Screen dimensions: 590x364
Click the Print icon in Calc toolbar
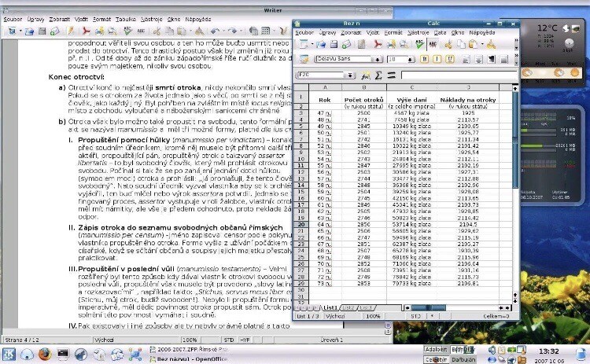(x=391, y=45)
